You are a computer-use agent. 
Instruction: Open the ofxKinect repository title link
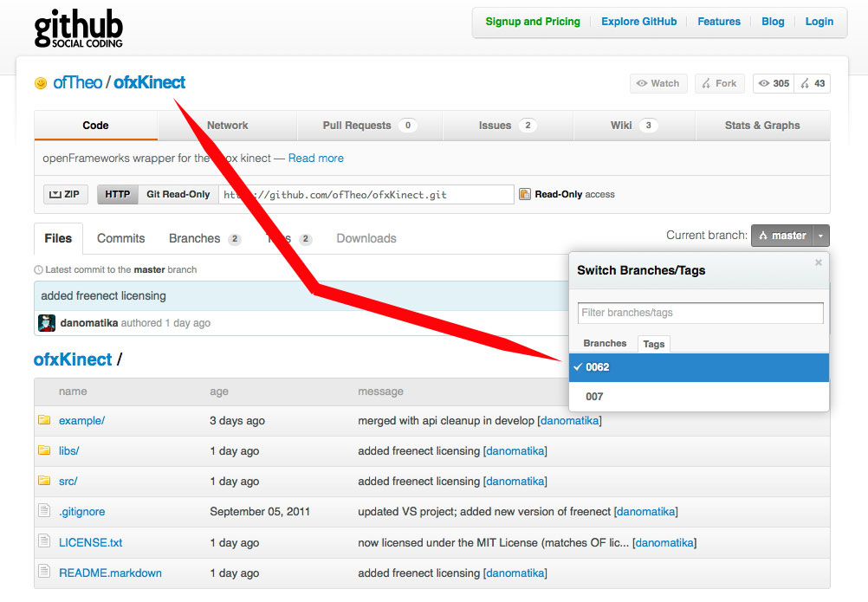point(150,82)
